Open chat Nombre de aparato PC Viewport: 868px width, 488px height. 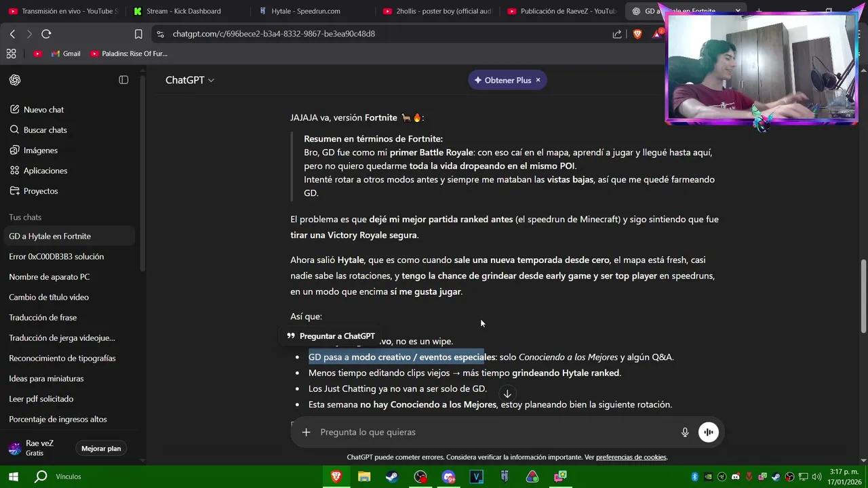click(68, 277)
